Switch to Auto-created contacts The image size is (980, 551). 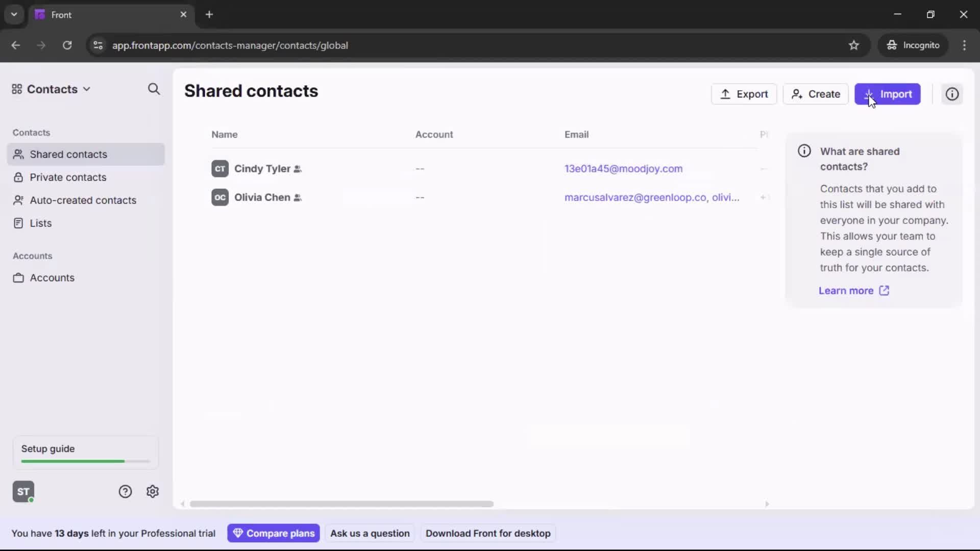83,200
